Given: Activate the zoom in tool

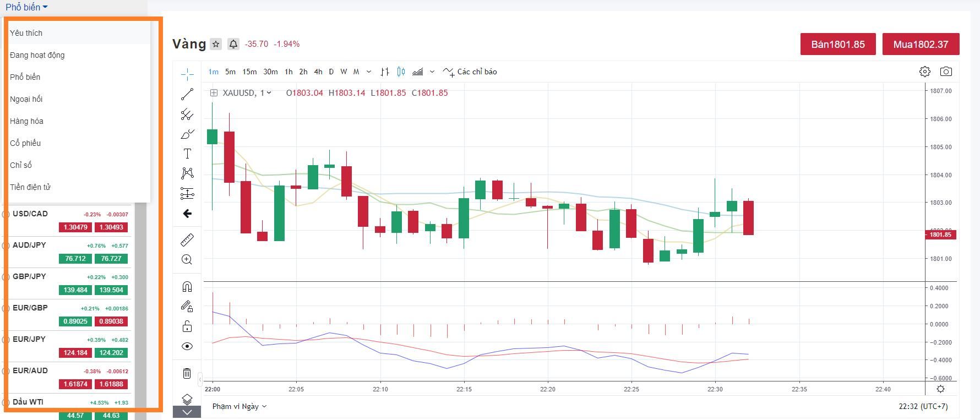Looking at the screenshot, I should [187, 259].
